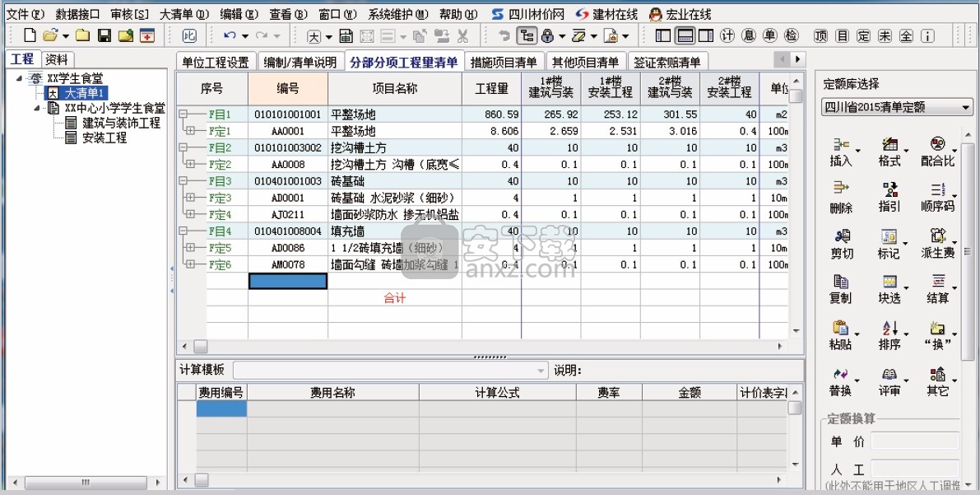Open the 系统维护 menu
The height and width of the screenshot is (495, 980).
pyautogui.click(x=398, y=14)
